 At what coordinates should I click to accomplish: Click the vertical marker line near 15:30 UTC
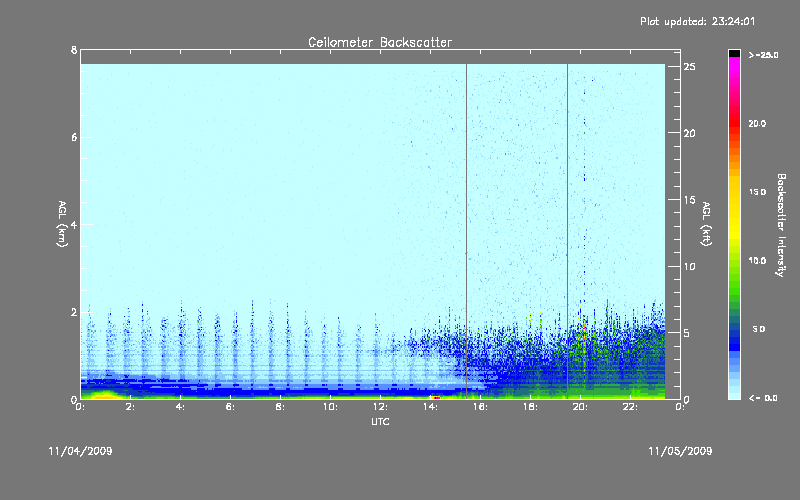[466, 231]
